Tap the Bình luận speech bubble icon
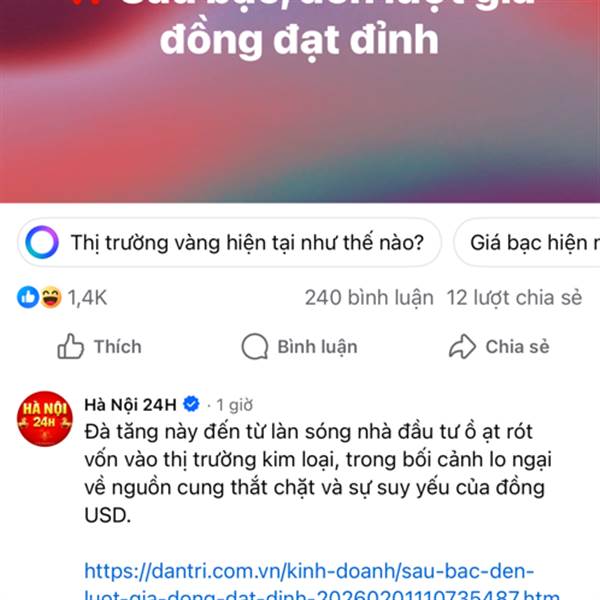 click(255, 346)
